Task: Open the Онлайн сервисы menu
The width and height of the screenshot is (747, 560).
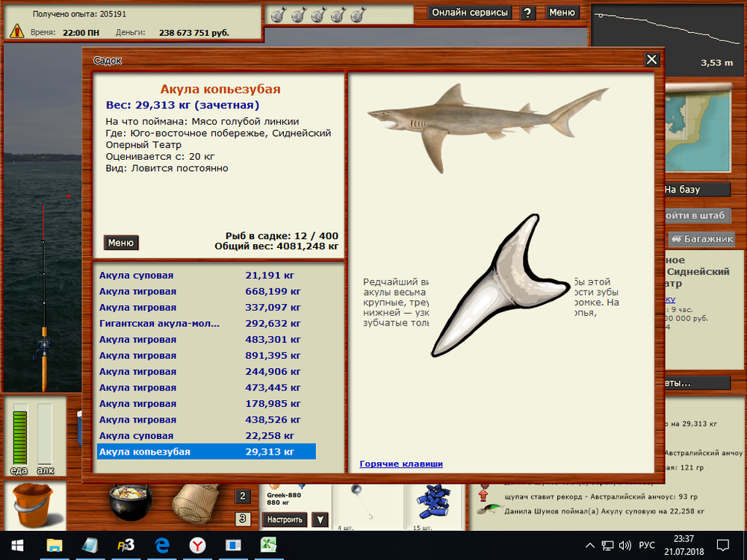Action: [x=471, y=13]
